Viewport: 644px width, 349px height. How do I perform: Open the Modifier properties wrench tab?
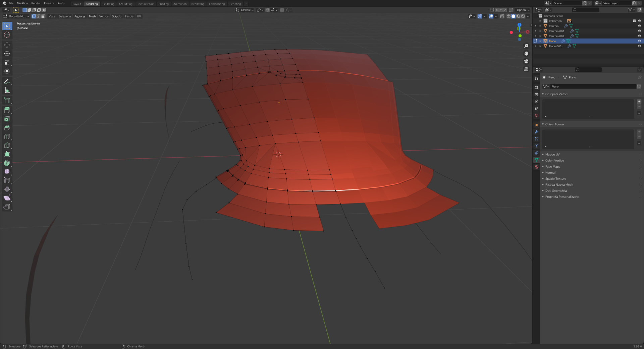(x=536, y=132)
